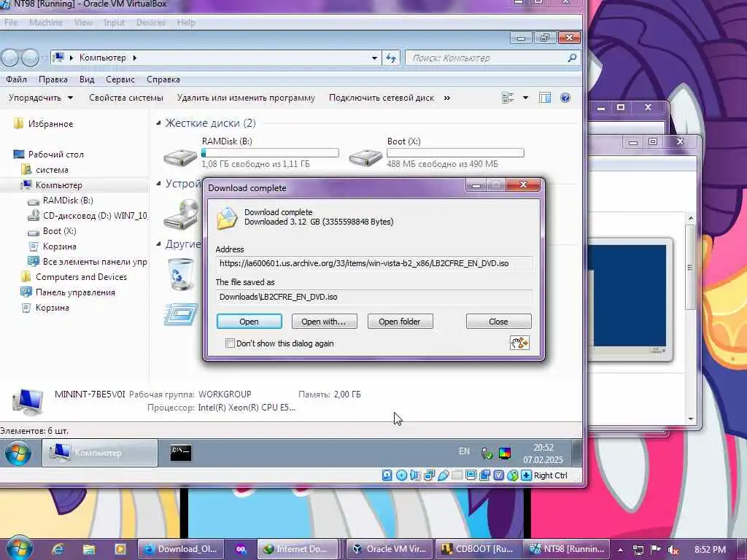
Task: Open the Файл menu in Explorer
Action: pos(16,79)
